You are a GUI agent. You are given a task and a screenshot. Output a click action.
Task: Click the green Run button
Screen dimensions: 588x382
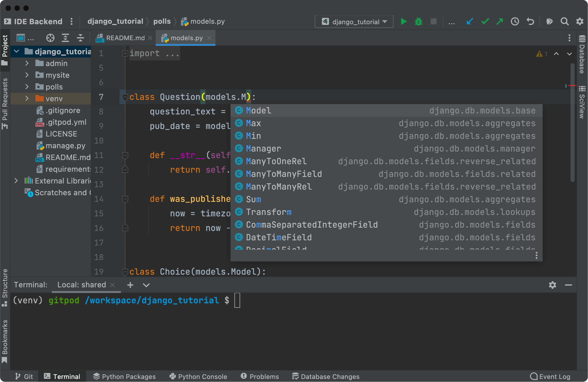tap(403, 22)
